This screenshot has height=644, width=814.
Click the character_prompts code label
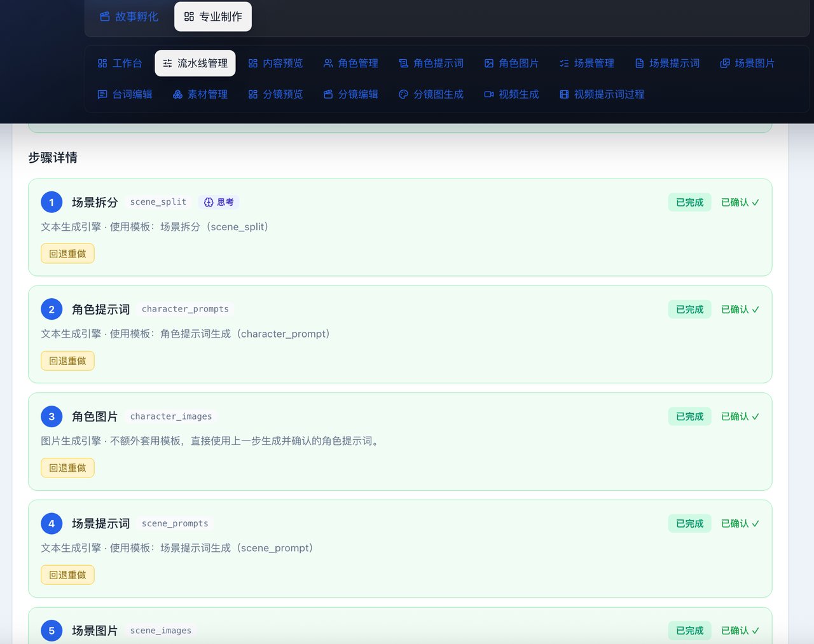[185, 309]
